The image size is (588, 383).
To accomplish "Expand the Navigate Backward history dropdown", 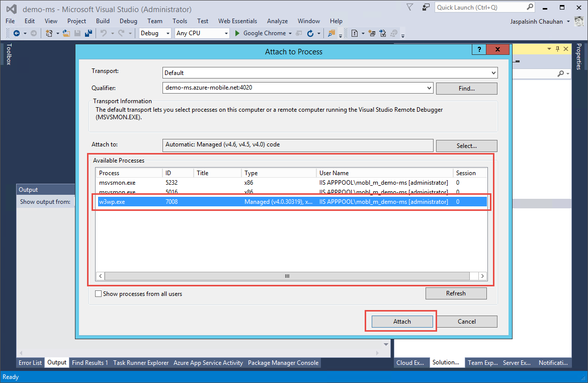I will pos(25,33).
